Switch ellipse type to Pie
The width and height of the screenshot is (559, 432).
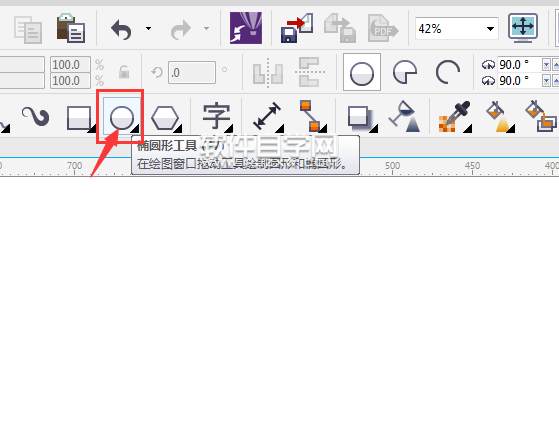click(405, 72)
